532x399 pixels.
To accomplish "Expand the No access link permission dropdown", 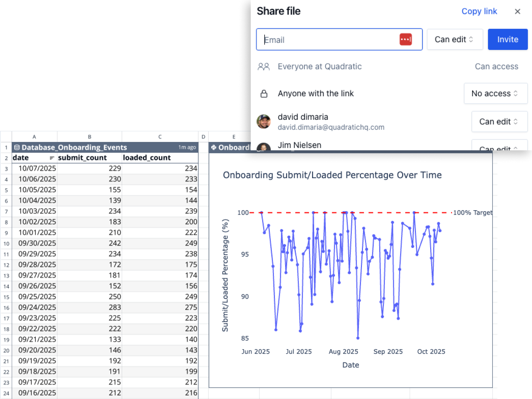I will 495,94.
